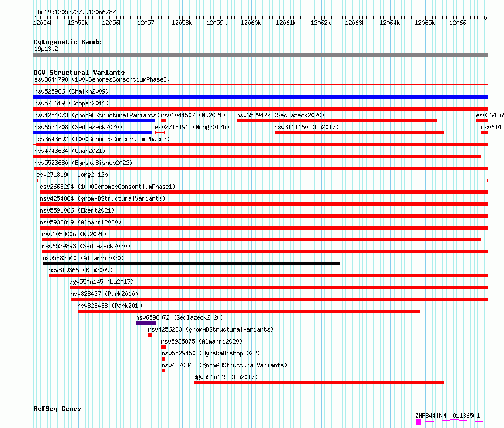The image size is (504, 428).
Task: Click the esv3643692 (1000GenomesConsortiumPhase3) label
Action: click(x=102, y=139)
